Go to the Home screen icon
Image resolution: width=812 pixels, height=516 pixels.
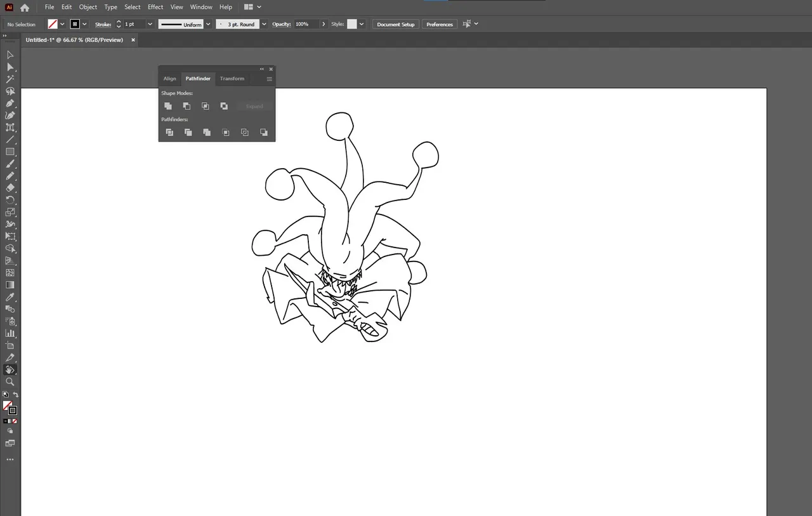[25, 8]
